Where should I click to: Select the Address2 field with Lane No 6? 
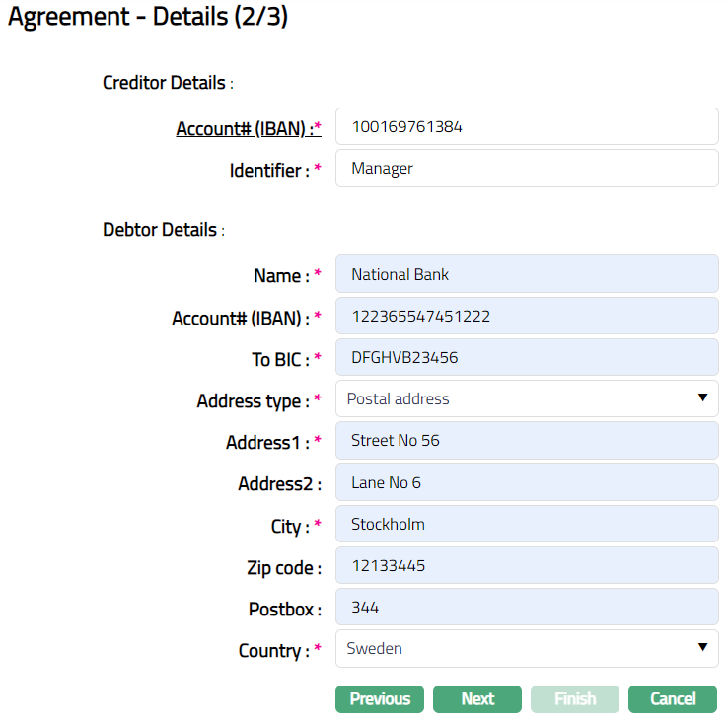(x=527, y=482)
